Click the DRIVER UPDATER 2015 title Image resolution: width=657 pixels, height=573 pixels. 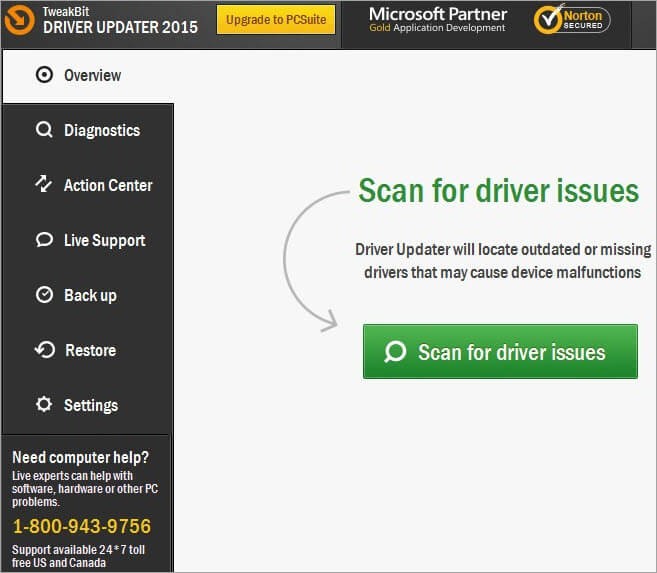(x=120, y=27)
